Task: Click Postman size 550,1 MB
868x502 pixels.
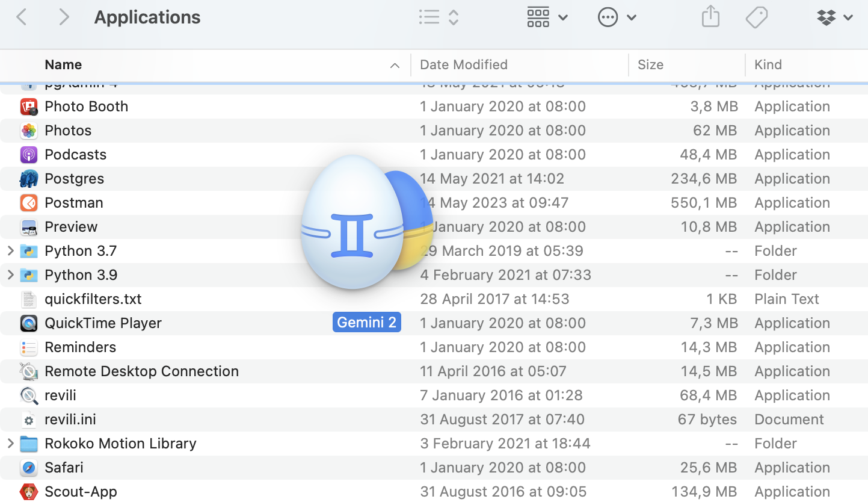Action: click(x=704, y=203)
